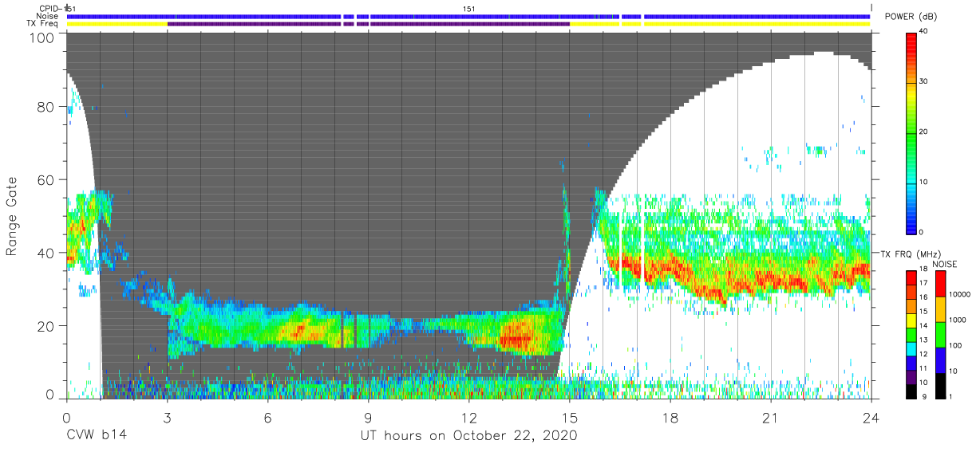Click the red segment of NOISE colorbar
Viewport: 980px width, 452px height.
coord(940,283)
